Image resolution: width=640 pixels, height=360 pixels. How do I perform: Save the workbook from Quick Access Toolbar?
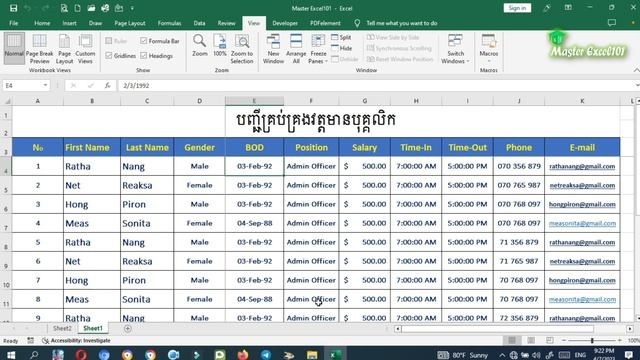pos(13,8)
